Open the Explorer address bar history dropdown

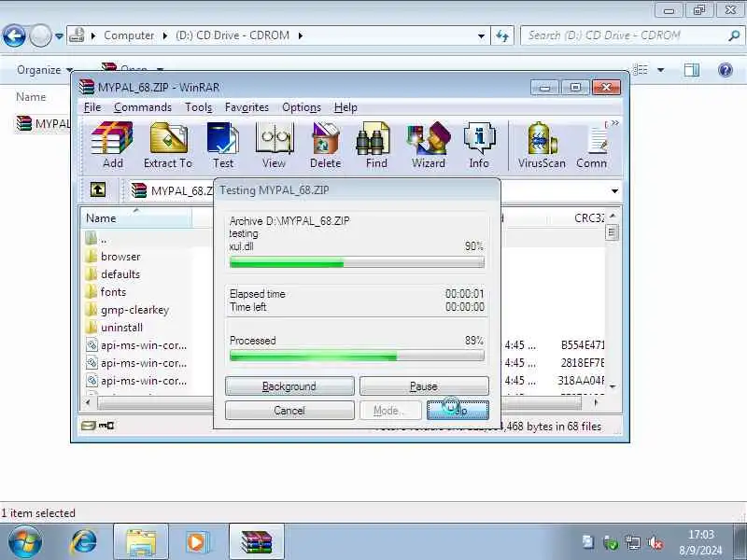[x=481, y=35]
